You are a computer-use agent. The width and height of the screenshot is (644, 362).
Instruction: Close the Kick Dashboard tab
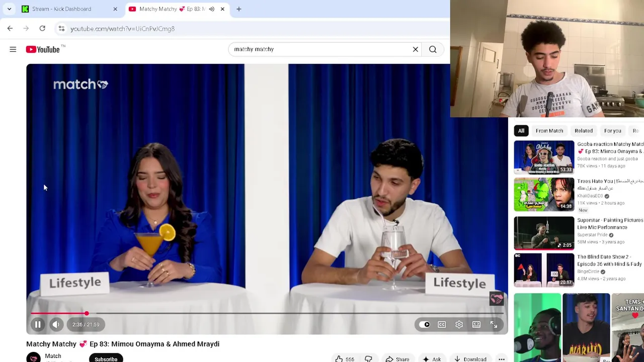pos(115,9)
